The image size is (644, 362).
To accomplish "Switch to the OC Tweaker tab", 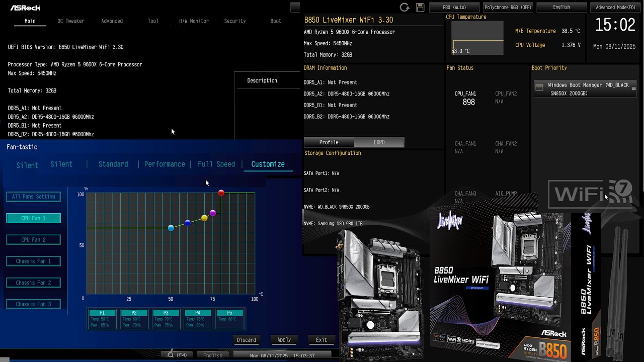I will (x=71, y=21).
